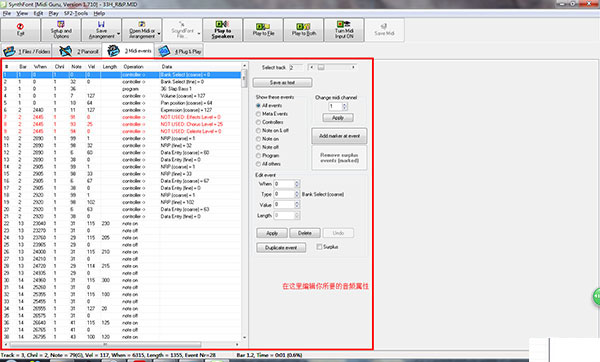Screen dimensions: 600x362
Task: Click the Play to File button
Action: [263, 29]
